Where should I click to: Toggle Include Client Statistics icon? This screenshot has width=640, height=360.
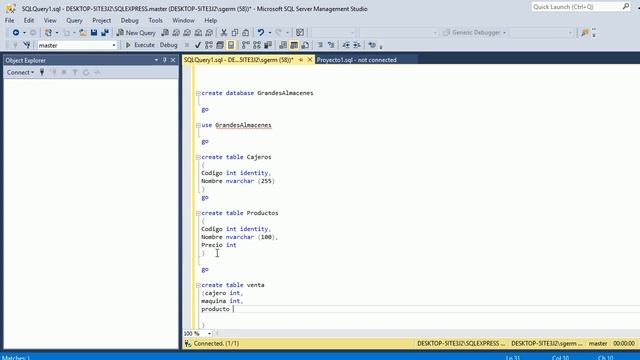coord(268,45)
